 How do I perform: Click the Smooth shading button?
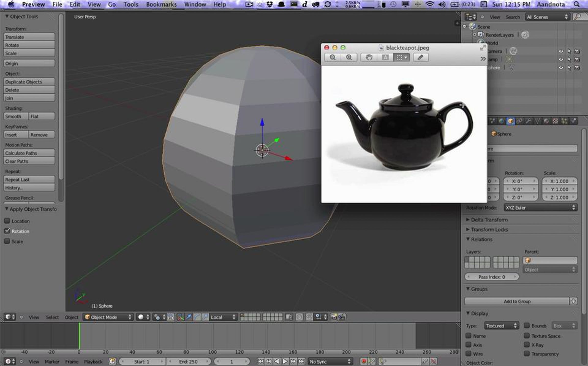tap(16, 116)
